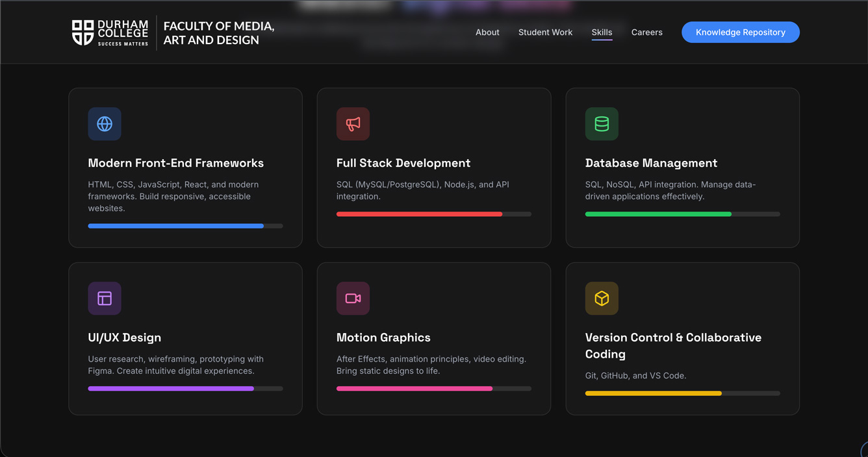
Task: Open the About nav item
Action: tap(487, 32)
